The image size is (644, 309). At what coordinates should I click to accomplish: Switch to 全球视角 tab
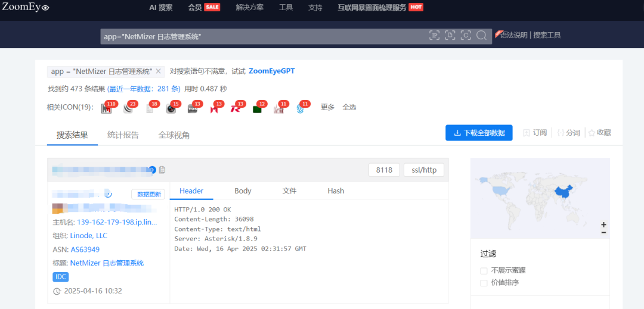pos(174,135)
